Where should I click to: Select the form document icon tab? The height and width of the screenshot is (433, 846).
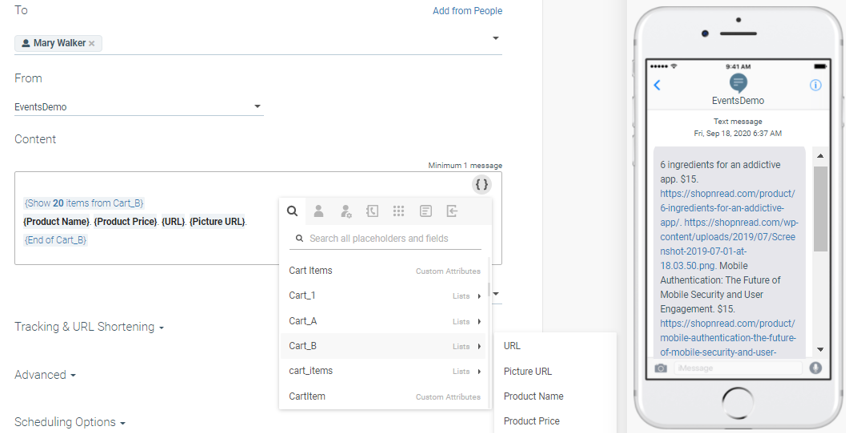(x=425, y=211)
